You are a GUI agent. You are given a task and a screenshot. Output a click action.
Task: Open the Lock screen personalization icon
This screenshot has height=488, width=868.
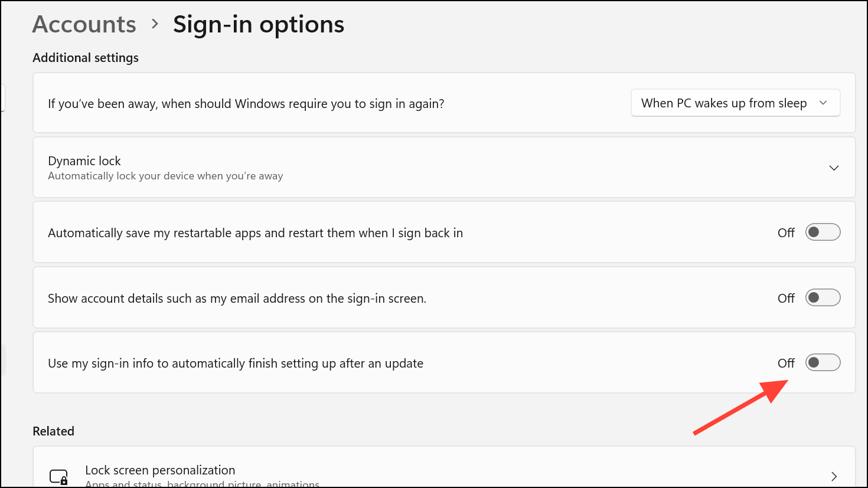58,476
